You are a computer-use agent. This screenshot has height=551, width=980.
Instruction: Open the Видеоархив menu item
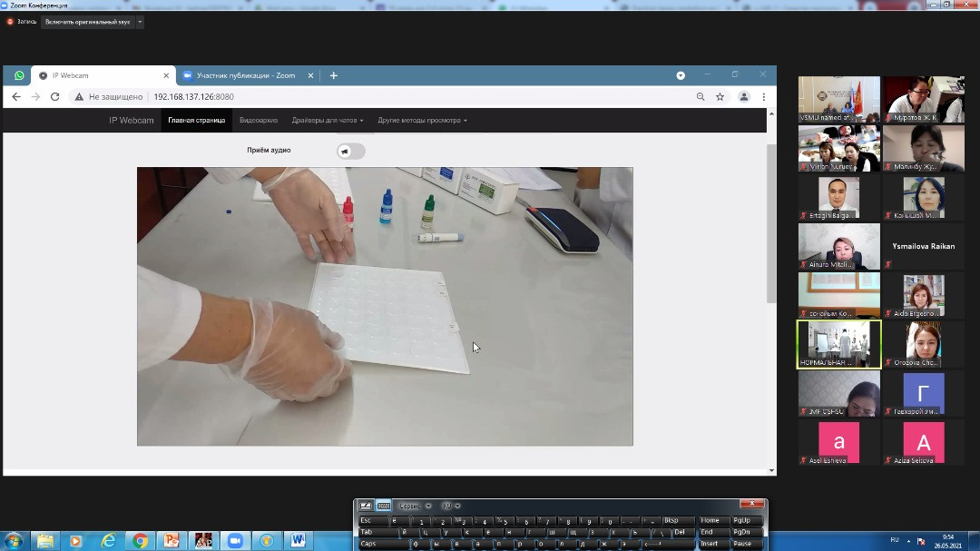(x=259, y=120)
